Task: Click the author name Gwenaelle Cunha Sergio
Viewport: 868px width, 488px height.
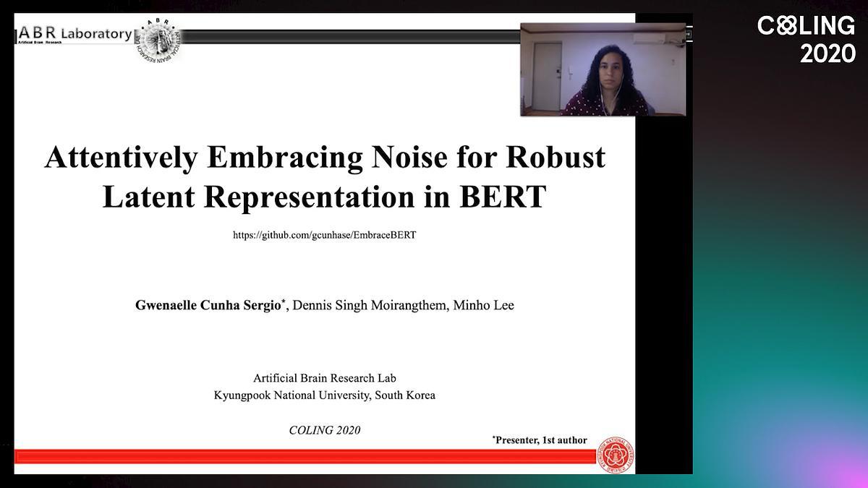Action: point(210,305)
